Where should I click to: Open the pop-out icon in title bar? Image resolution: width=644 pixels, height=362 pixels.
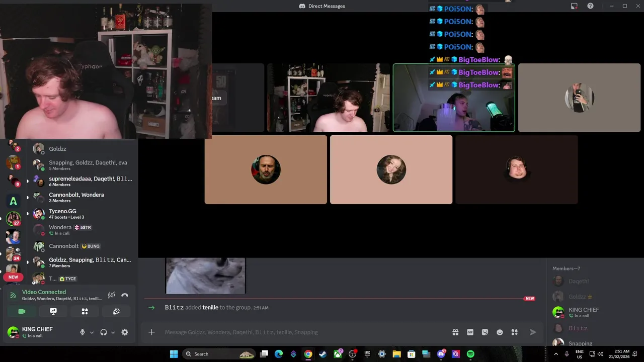click(574, 6)
